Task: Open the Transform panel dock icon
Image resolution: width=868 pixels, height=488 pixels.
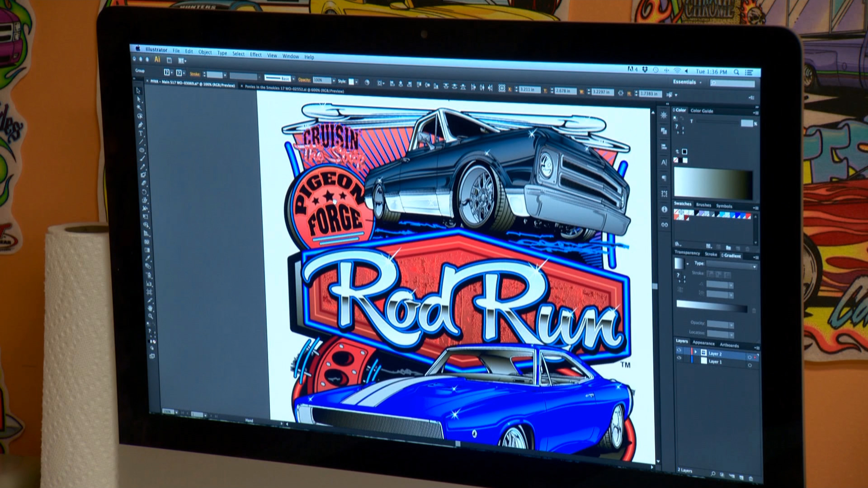Action: click(664, 193)
